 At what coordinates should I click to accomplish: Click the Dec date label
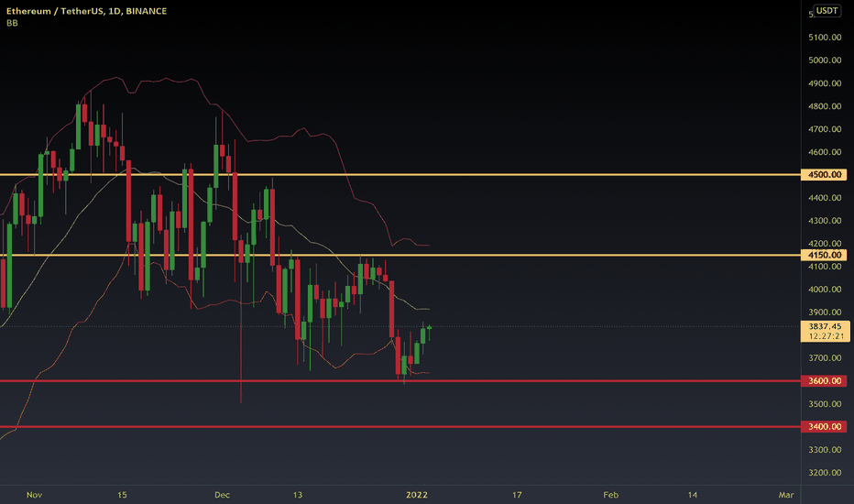coord(222,495)
